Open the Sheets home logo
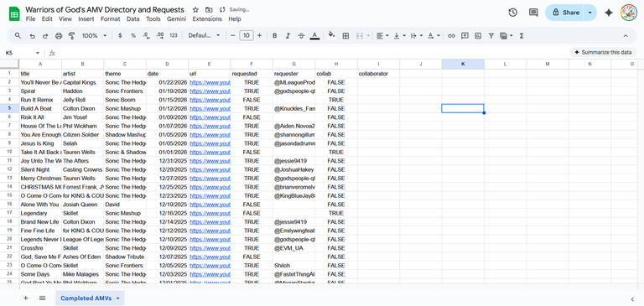The height and width of the screenshot is (306, 644). (14, 13)
